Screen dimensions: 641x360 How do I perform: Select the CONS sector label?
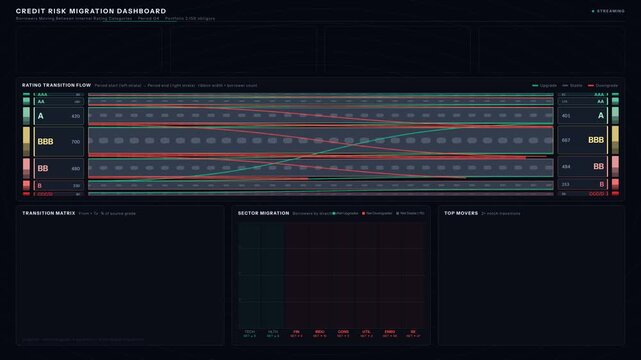click(x=343, y=332)
